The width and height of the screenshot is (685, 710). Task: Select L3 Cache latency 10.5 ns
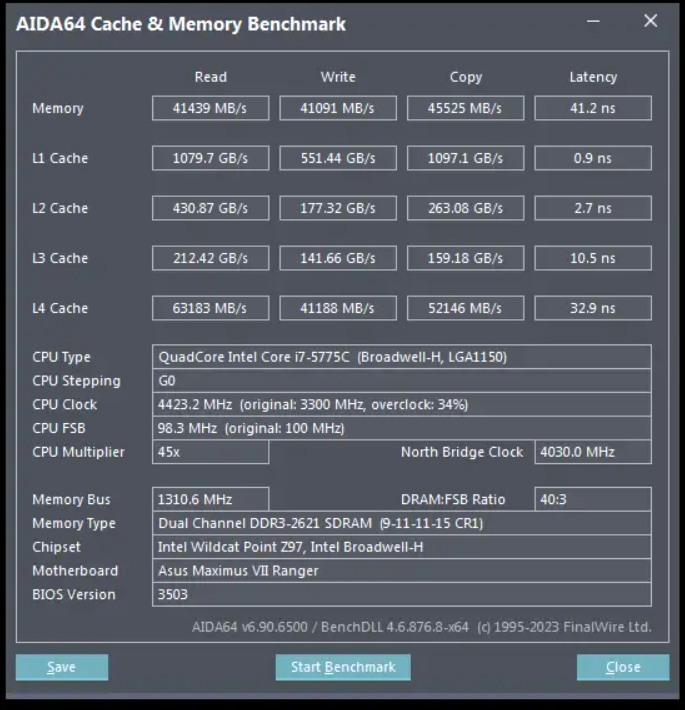click(x=593, y=258)
